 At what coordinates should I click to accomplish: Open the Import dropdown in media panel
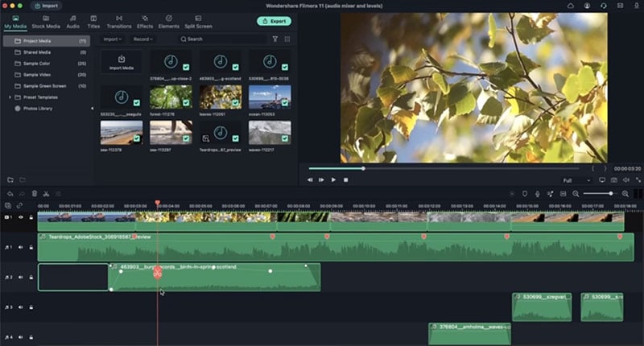tap(112, 39)
